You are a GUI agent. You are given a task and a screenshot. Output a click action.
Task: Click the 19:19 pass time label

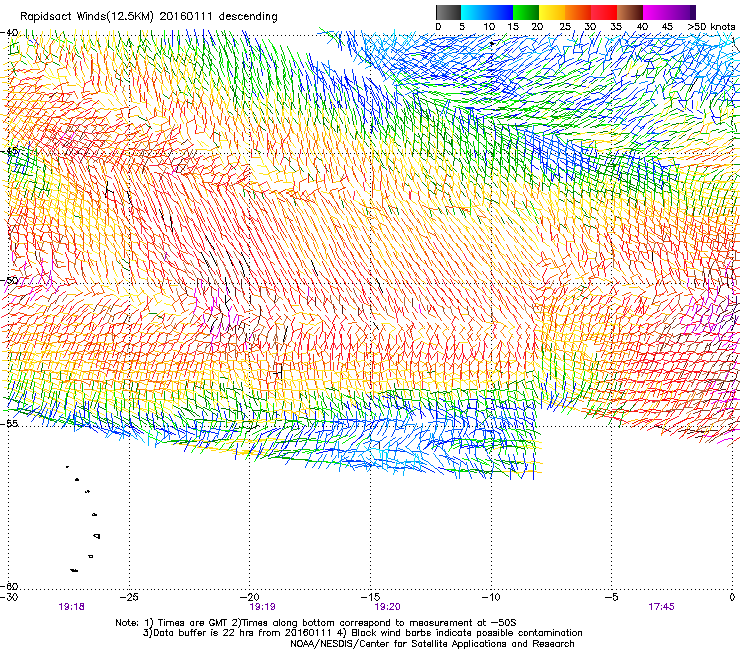(262, 607)
